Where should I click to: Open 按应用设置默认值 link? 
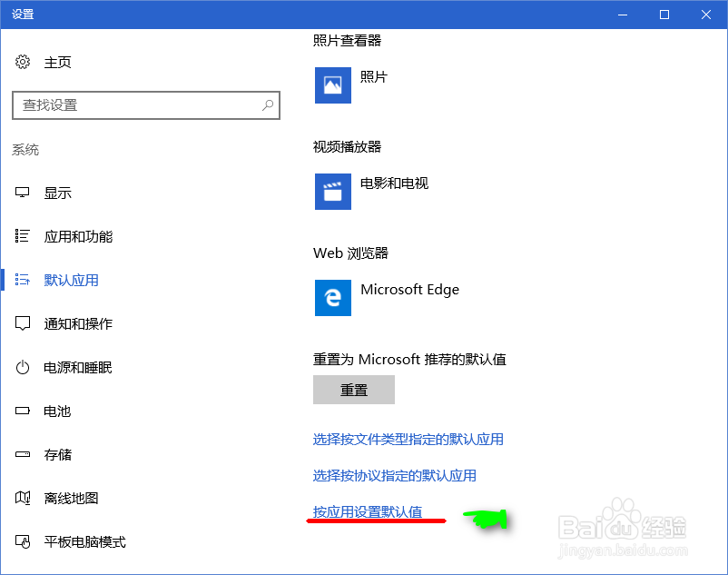pos(376,512)
